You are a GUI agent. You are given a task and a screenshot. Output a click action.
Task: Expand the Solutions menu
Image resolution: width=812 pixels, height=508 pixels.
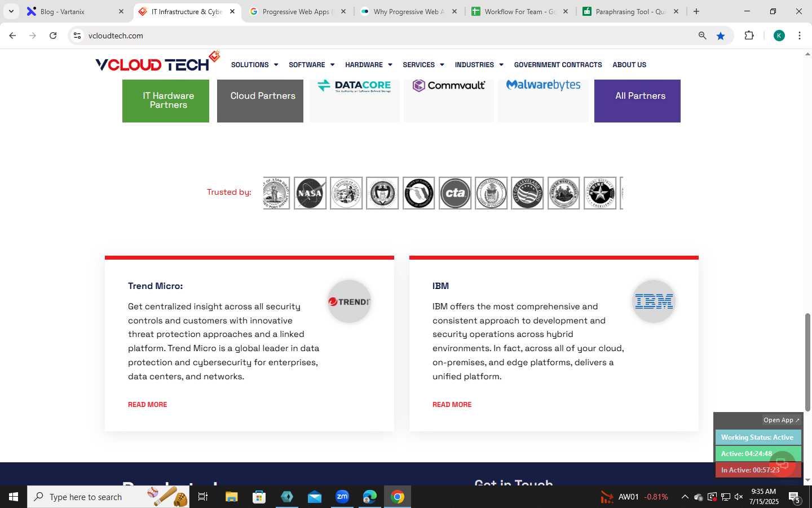coord(254,65)
